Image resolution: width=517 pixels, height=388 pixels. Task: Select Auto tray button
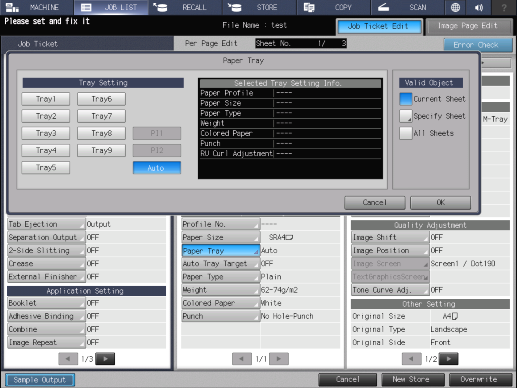pos(157,168)
